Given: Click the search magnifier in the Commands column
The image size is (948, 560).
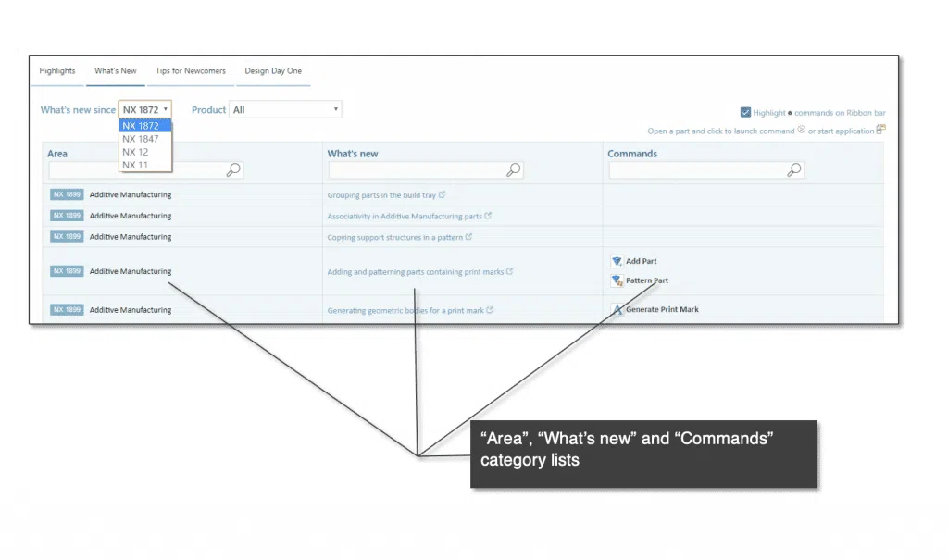Looking at the screenshot, I should (x=794, y=169).
